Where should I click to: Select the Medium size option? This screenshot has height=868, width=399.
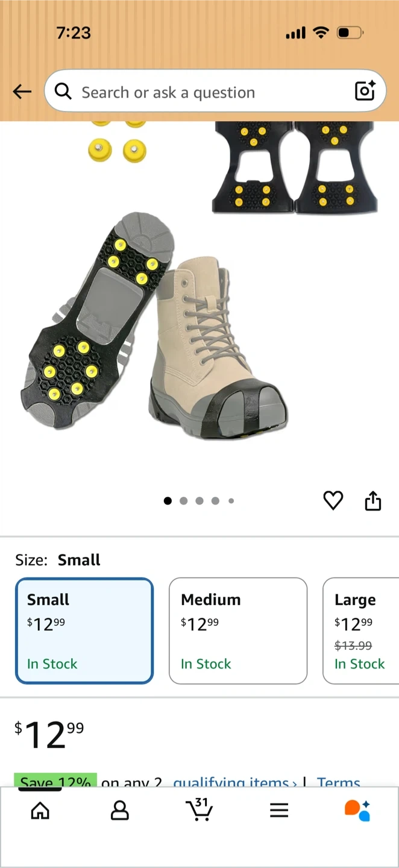coord(238,631)
